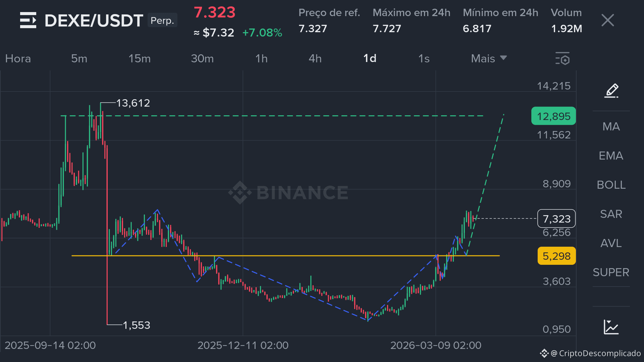Click the DEXE/USDT pair name
644x362 pixels.
click(94, 21)
